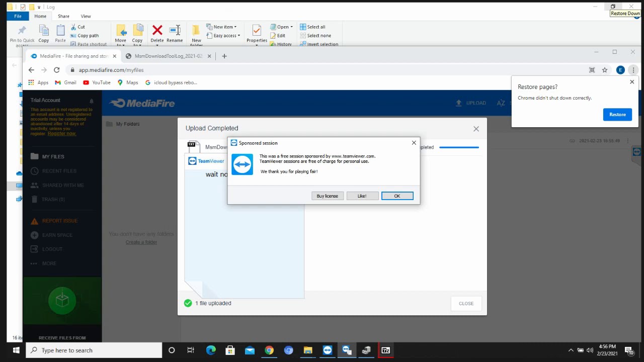Open SHARED WITH ME in sidebar
The height and width of the screenshot is (362, 644).
57,185
